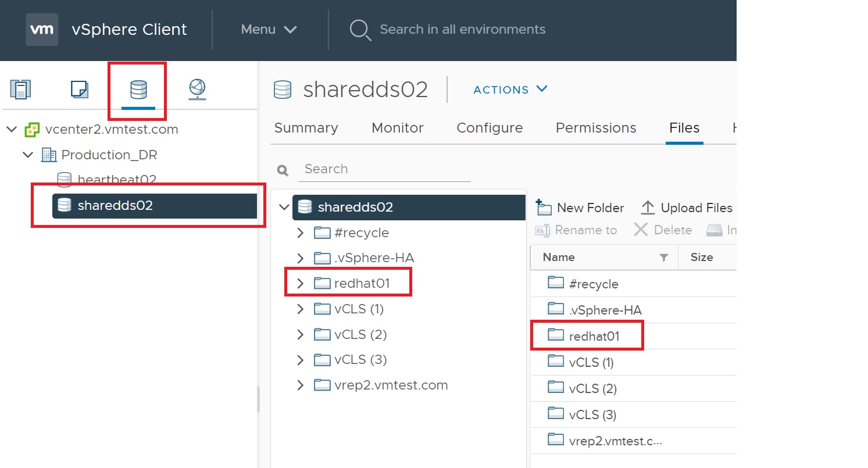Switch to the Monitor tab
The height and width of the screenshot is (468, 868).
(398, 128)
